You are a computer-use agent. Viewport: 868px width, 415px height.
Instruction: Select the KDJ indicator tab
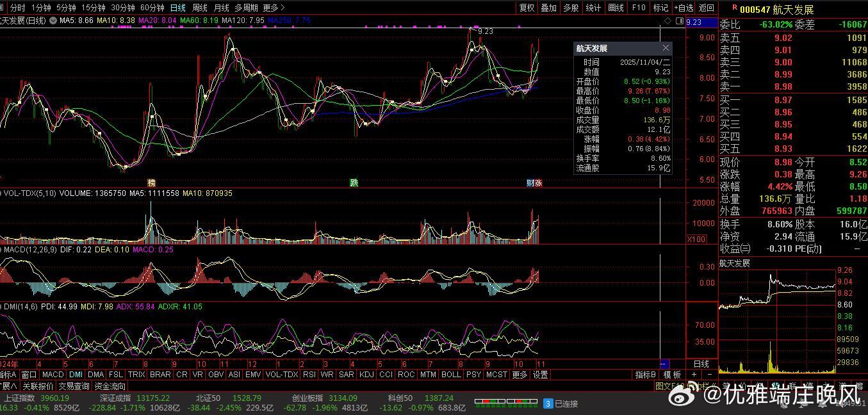coord(366,375)
